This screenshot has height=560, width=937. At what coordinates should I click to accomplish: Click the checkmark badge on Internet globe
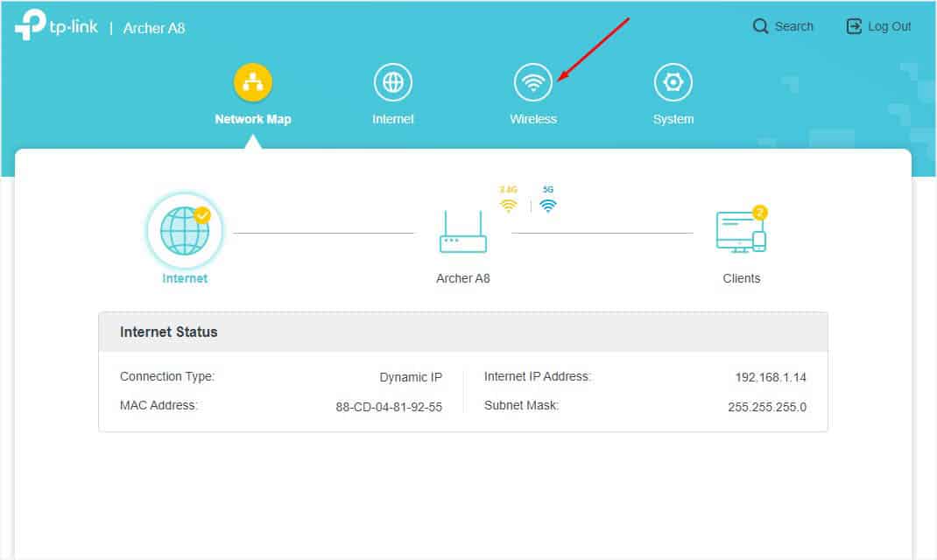[202, 215]
